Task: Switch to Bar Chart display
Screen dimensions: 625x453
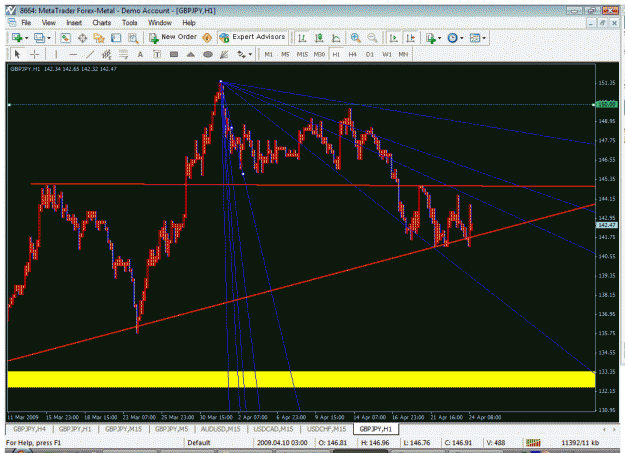Action: (x=303, y=38)
